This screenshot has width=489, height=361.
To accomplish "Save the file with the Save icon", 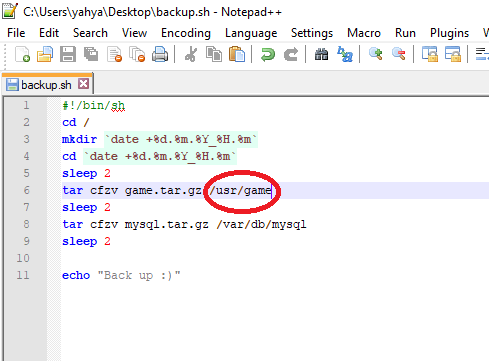I will point(68,54).
